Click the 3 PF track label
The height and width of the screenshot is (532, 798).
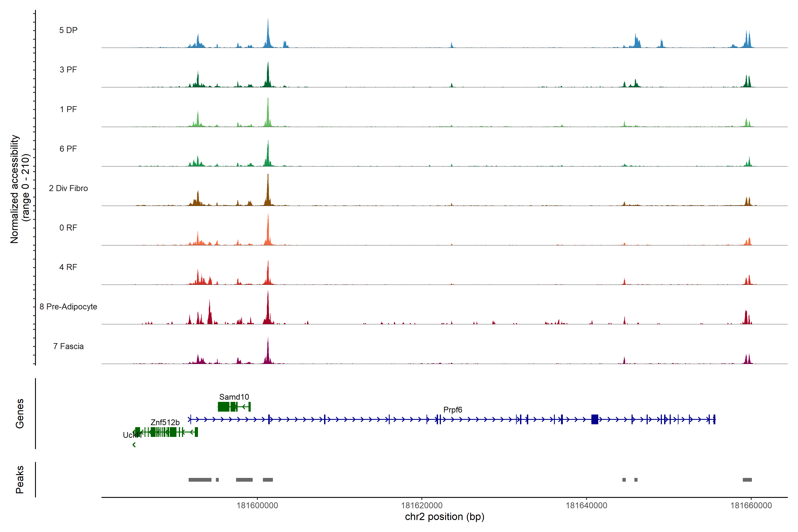pos(68,70)
